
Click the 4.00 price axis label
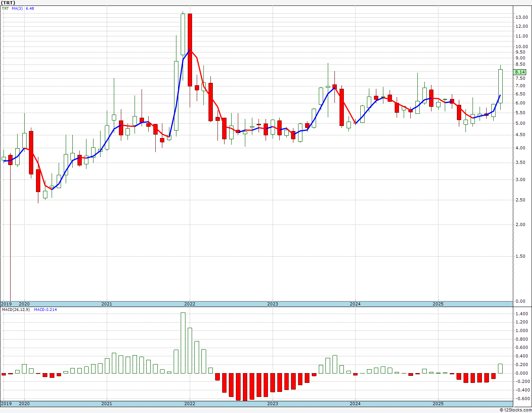point(520,148)
